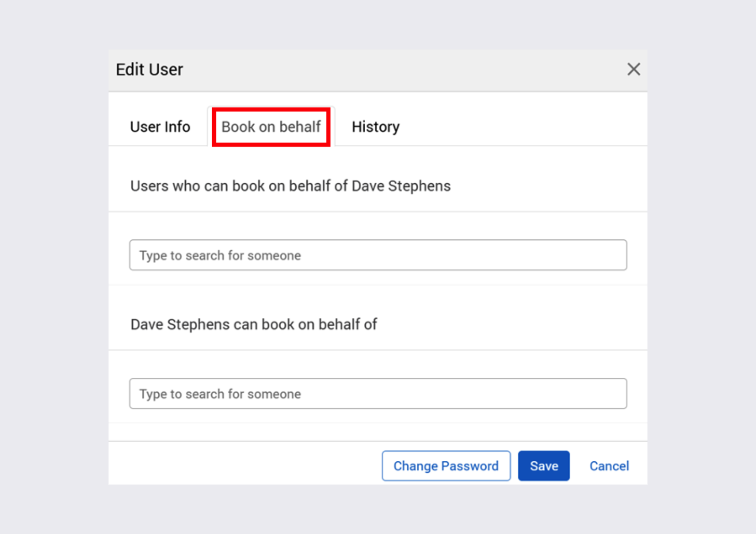756x534 pixels.
Task: Click the Change Password button
Action: [446, 466]
